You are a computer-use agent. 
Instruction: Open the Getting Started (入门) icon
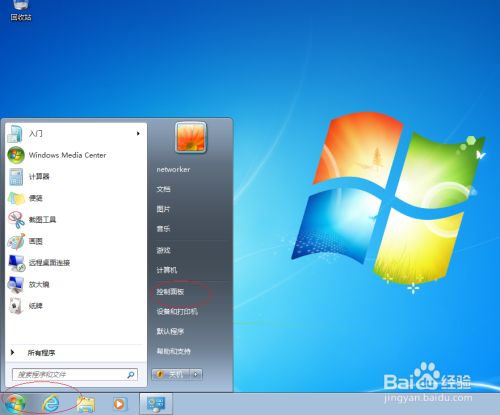(15, 134)
